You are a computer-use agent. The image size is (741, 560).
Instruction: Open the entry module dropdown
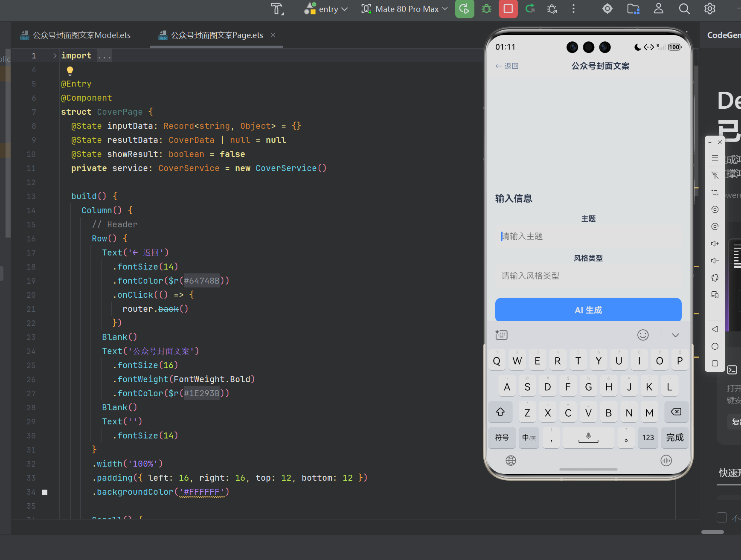click(326, 9)
